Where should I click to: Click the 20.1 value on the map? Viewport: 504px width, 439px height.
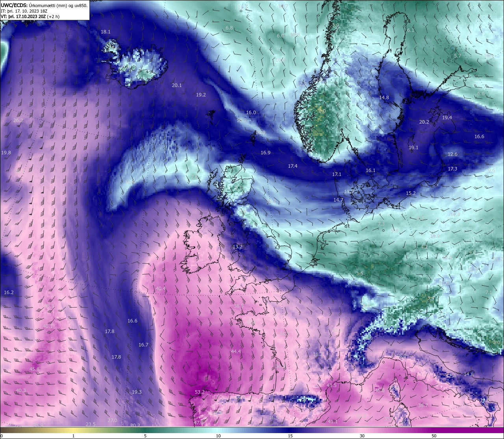point(177,85)
